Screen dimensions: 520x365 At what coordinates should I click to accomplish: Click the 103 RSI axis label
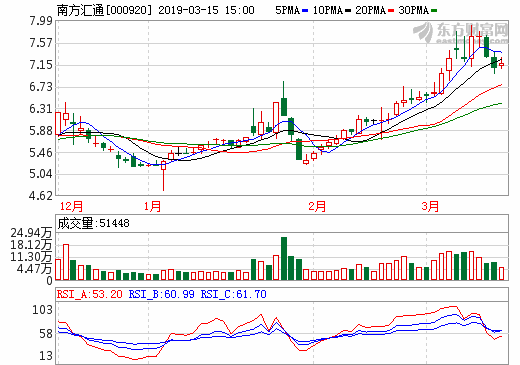point(42,310)
